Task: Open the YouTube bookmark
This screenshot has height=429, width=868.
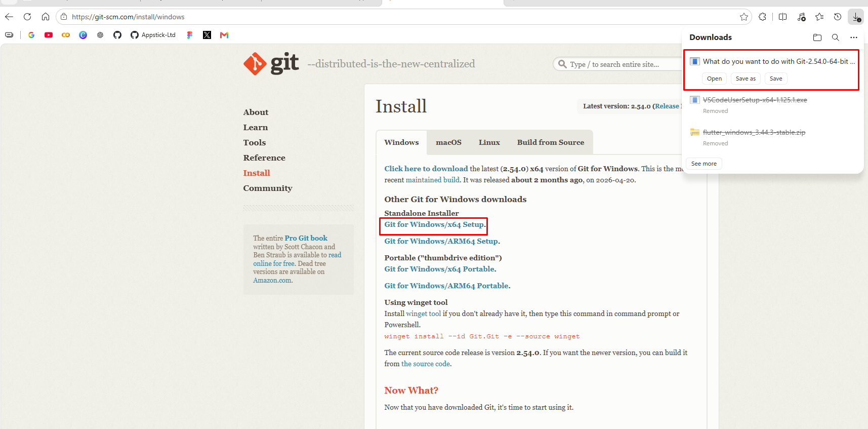Action: tap(49, 35)
